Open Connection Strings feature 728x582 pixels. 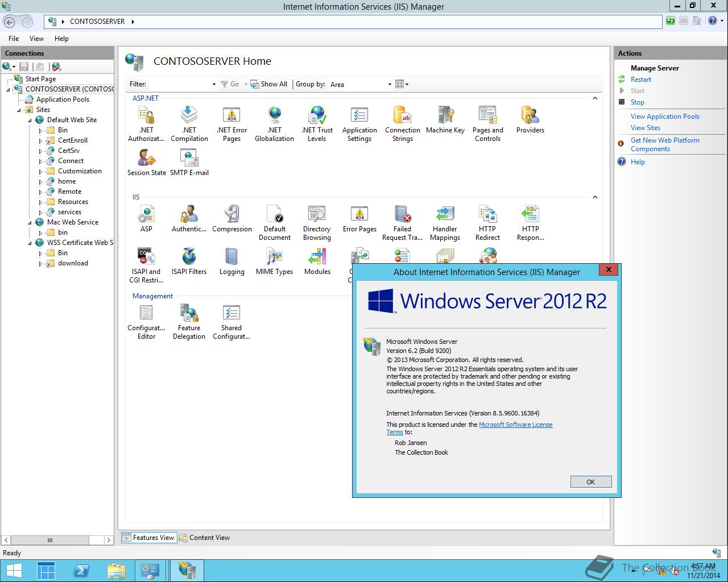click(402, 124)
